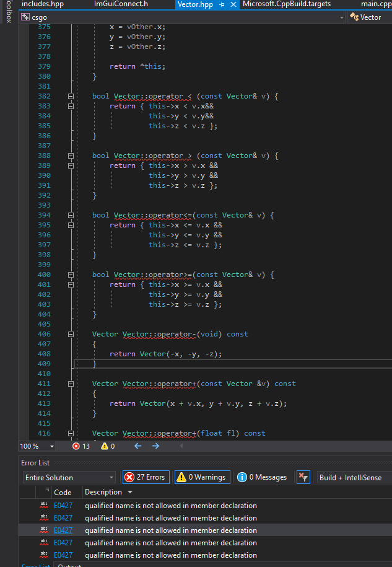This screenshot has height=567, width=392.
Task: Switch to the Microsoft.CppBuild.targets tab
Action: (x=286, y=4)
